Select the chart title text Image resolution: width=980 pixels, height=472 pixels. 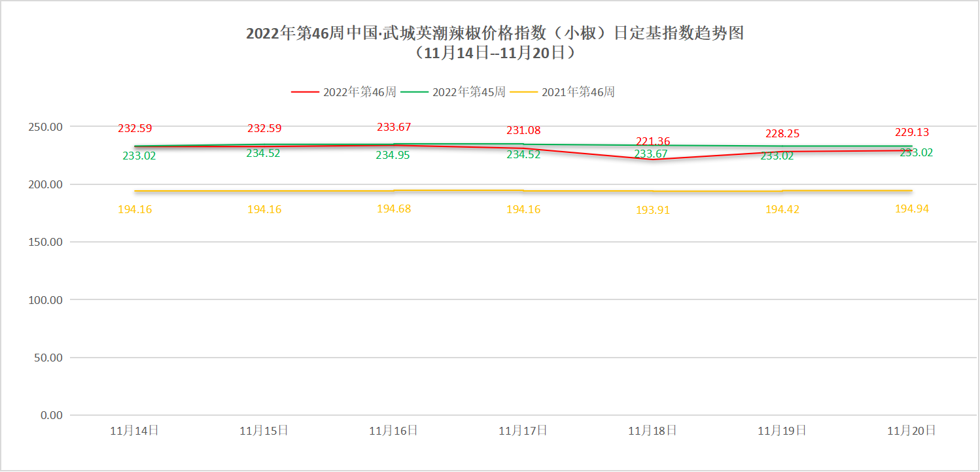pyautogui.click(x=495, y=34)
